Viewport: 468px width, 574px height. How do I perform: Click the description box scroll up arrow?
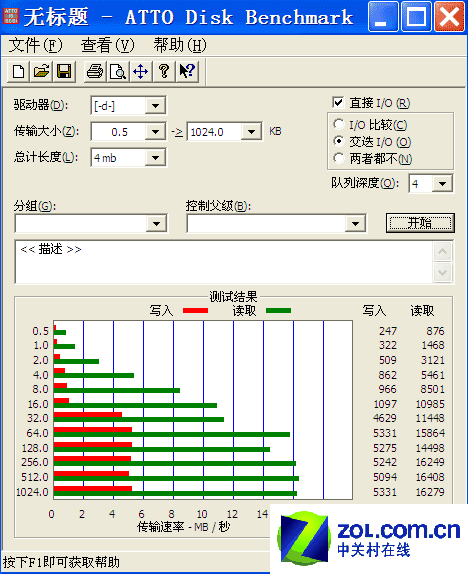(442, 251)
